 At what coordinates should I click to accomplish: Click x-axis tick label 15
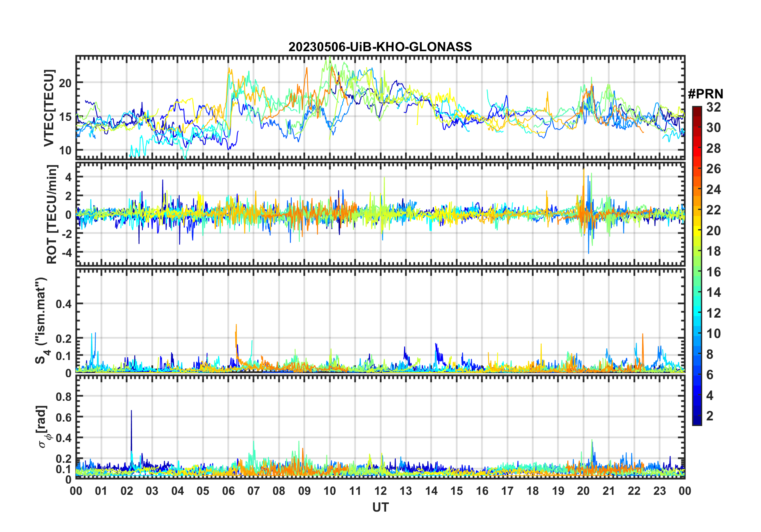(457, 491)
